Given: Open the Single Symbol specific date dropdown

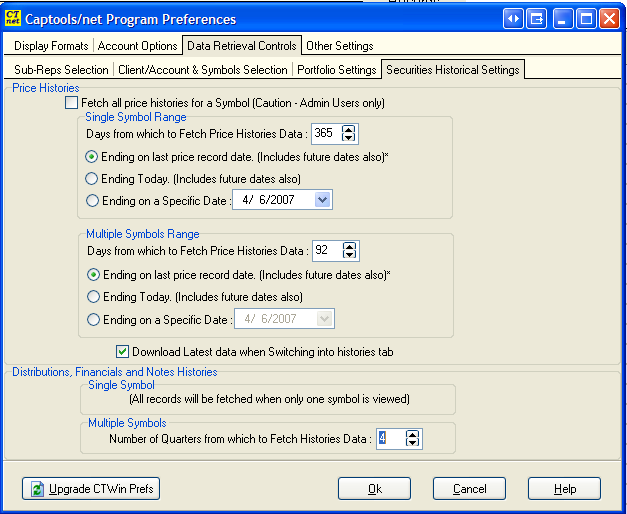Looking at the screenshot, I should point(322,200).
